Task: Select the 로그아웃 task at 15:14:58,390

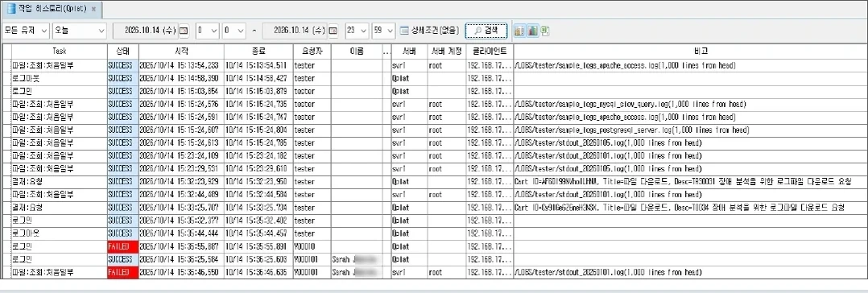Action: pos(60,78)
